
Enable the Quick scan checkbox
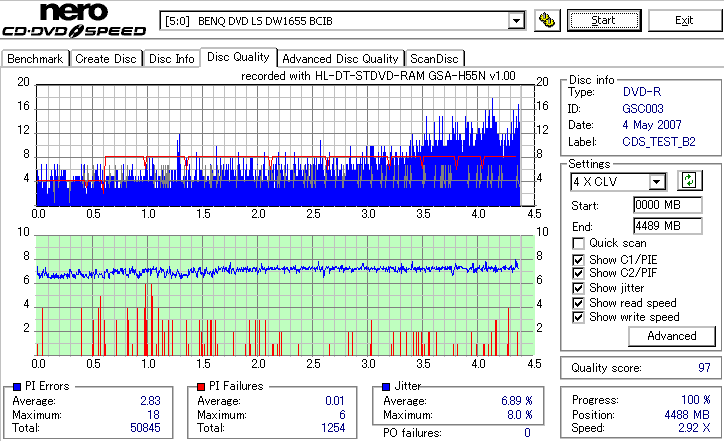(x=578, y=243)
